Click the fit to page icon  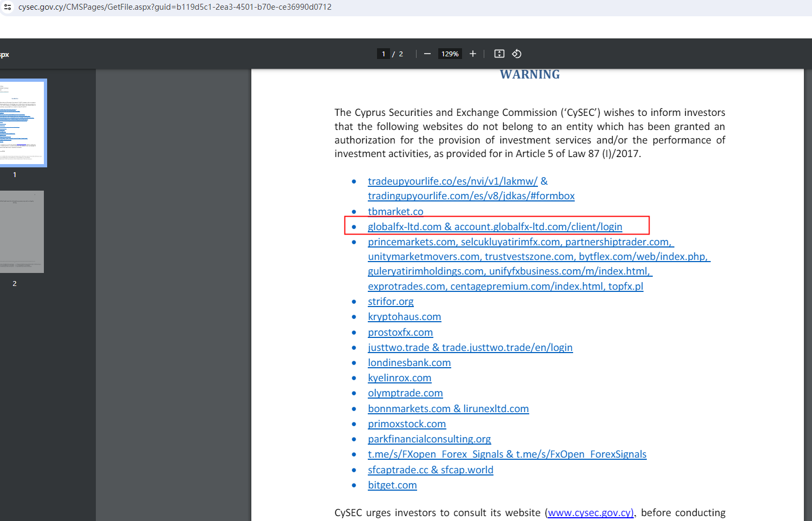tap(499, 54)
